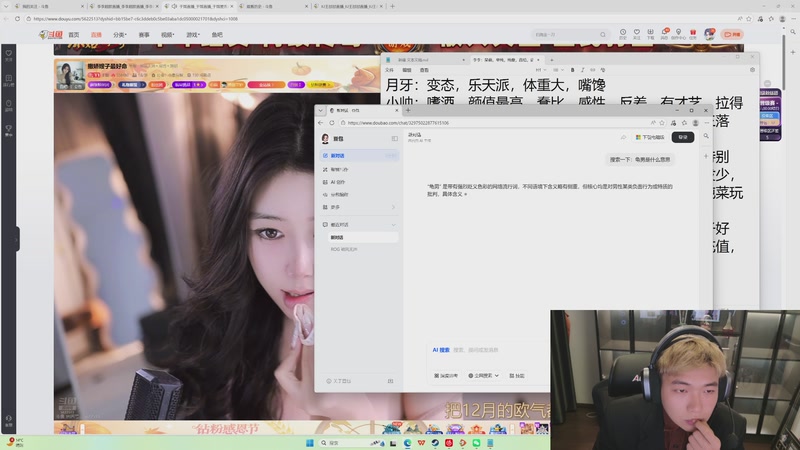Image resolution: width=800 pixels, height=450 pixels.
Task: Click heart follow icon in left dark sidebar
Action: [x=9, y=55]
